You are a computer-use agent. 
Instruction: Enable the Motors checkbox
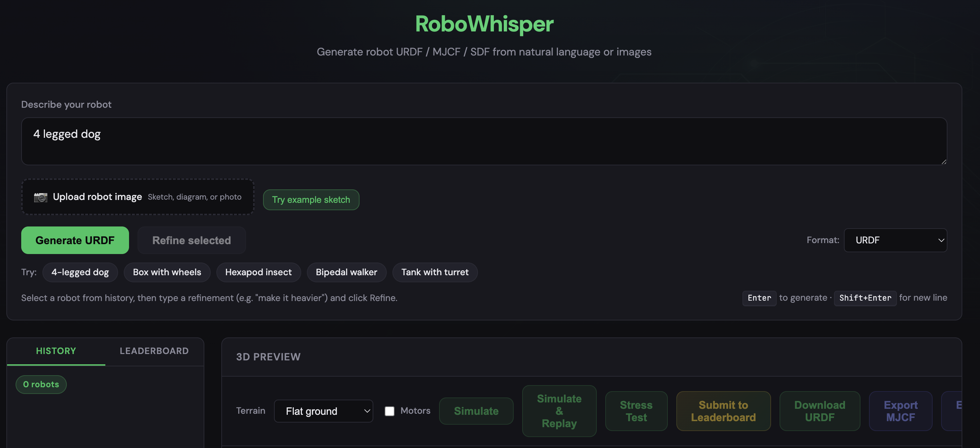click(x=389, y=411)
